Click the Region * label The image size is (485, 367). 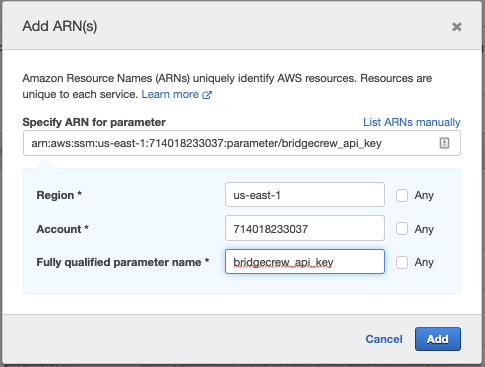(59, 195)
